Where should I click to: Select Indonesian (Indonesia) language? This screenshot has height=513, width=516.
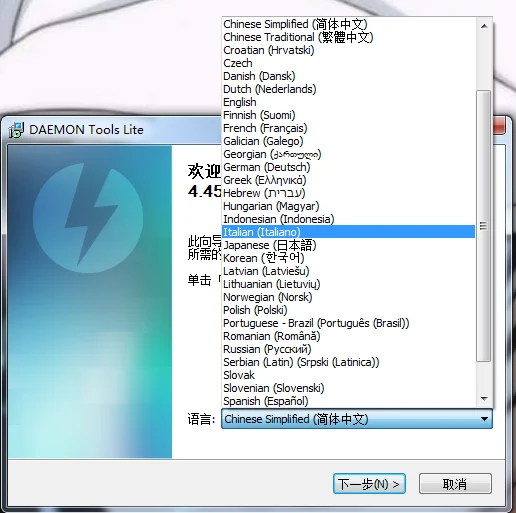tap(348, 219)
